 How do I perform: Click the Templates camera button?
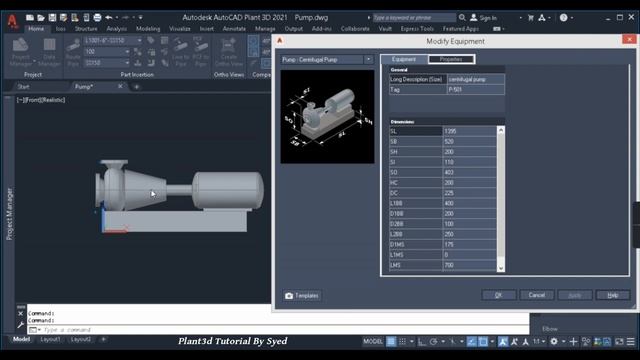[302, 296]
